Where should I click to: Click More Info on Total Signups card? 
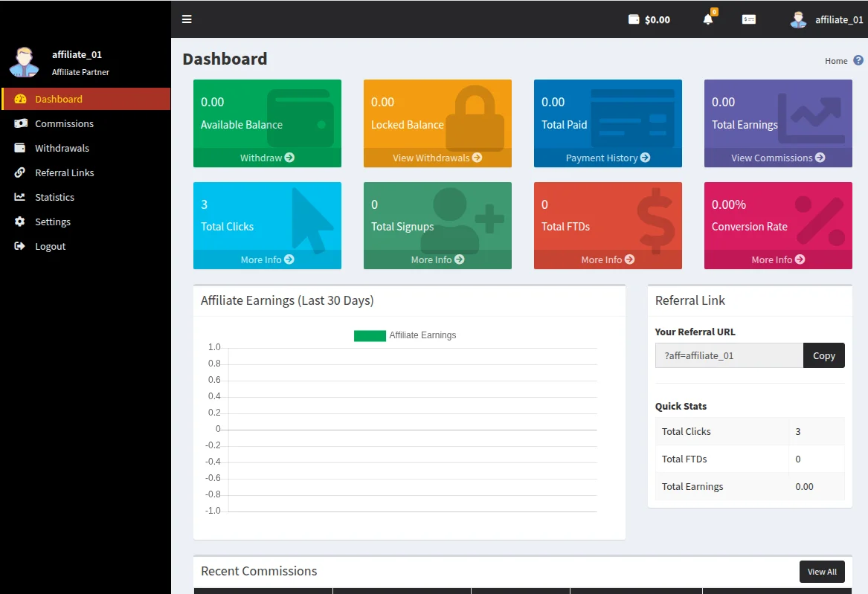click(437, 259)
